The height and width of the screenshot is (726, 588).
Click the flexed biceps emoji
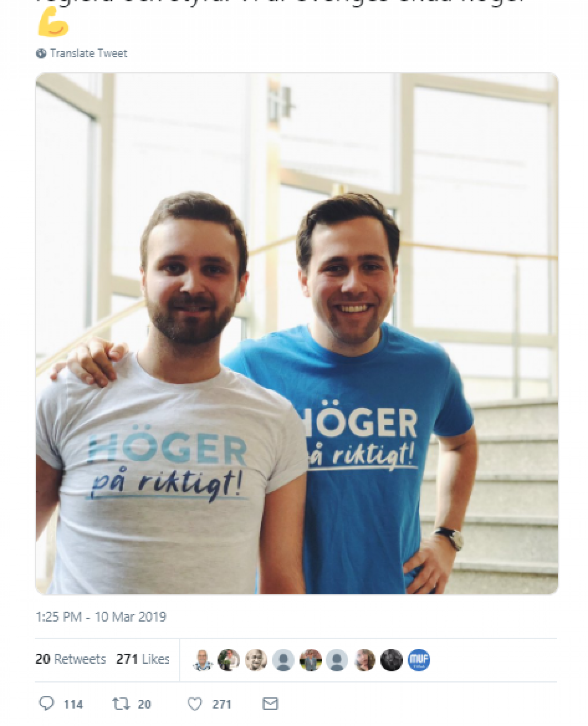53,22
